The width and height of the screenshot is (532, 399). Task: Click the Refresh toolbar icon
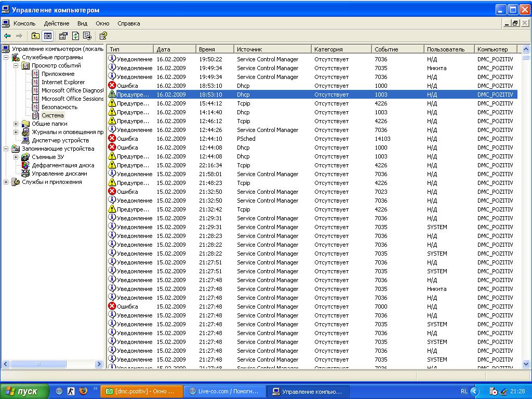coord(75,36)
